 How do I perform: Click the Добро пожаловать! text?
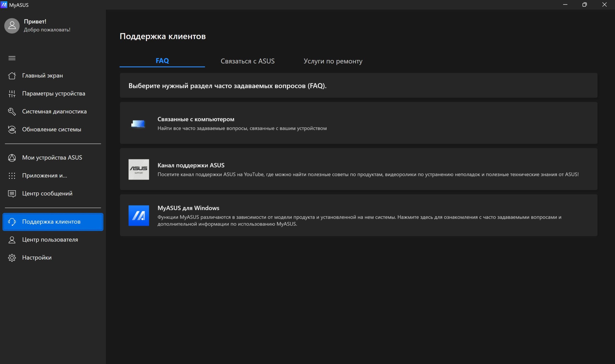47,30
